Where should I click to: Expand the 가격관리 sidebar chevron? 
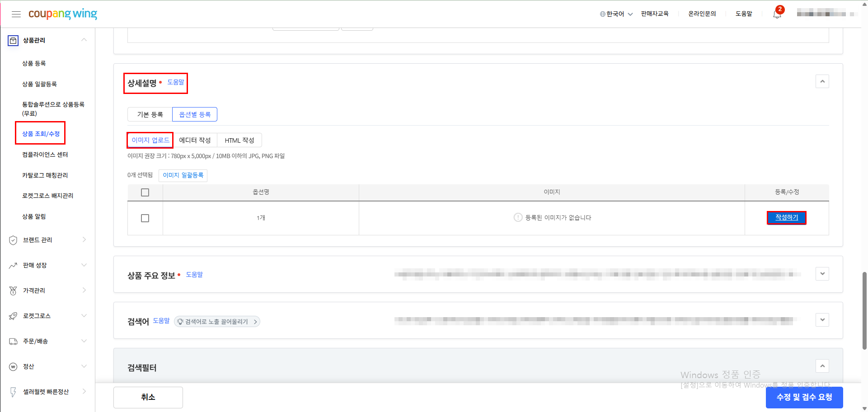click(x=84, y=290)
